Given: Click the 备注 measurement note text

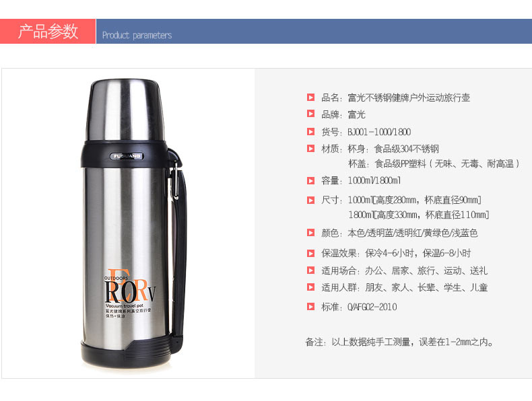Looking at the screenshot, I should (399, 342).
